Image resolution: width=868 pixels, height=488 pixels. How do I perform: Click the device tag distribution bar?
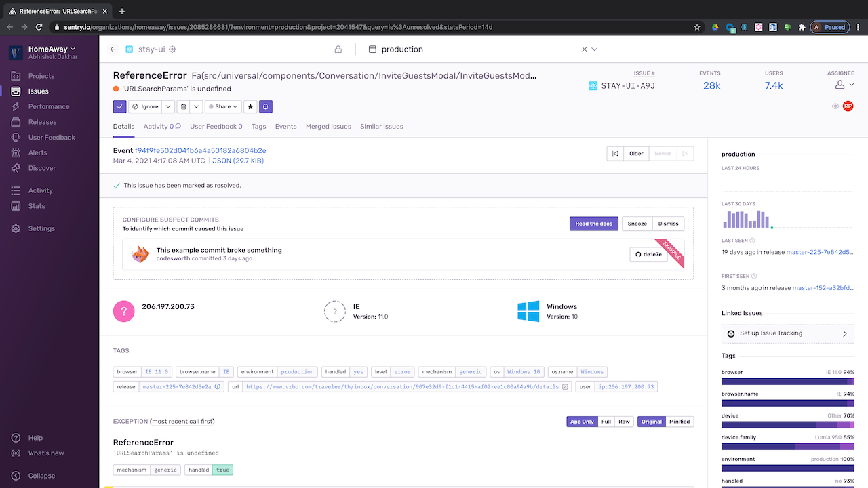tap(788, 425)
